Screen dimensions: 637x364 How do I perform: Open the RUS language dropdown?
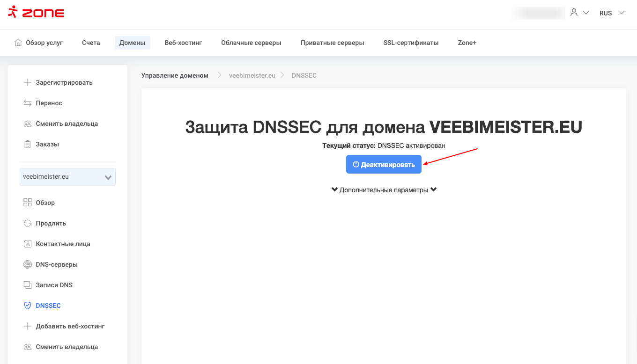pyautogui.click(x=612, y=13)
